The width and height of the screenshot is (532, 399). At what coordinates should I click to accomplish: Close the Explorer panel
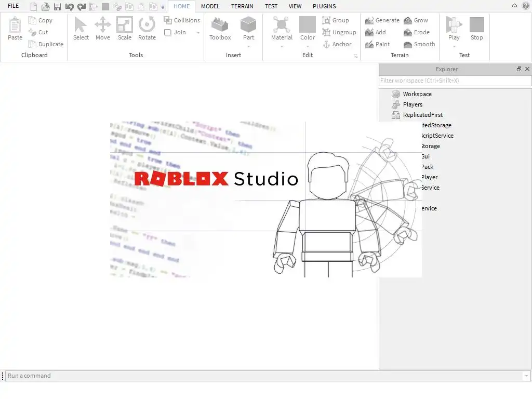(x=527, y=69)
